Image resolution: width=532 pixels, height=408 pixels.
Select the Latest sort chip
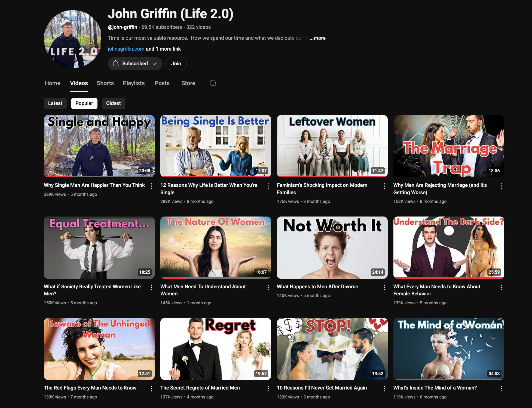pyautogui.click(x=55, y=103)
